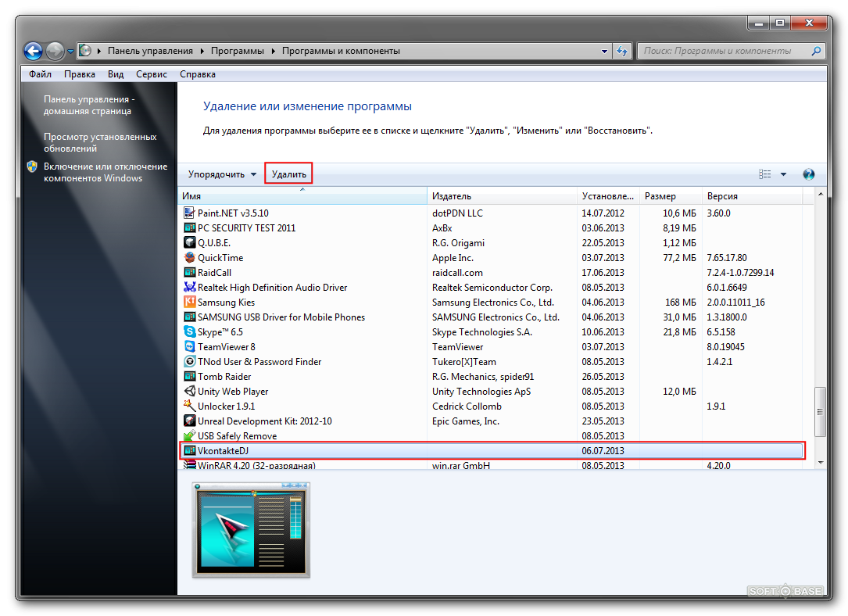Image resolution: width=848 pixels, height=616 pixels.
Task: Open Панель управления - домашняя страница link
Action: pos(89,105)
